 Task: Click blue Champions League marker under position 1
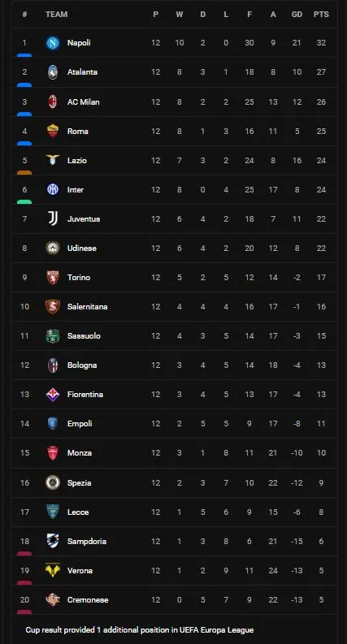[24, 55]
